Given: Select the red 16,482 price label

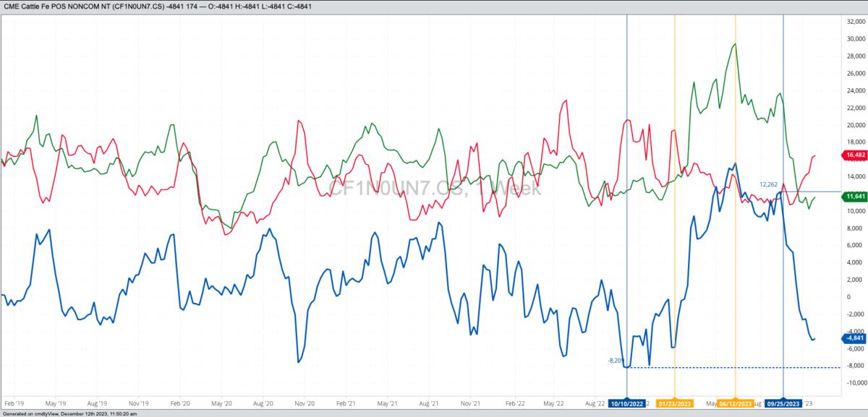Looking at the screenshot, I should (x=855, y=155).
